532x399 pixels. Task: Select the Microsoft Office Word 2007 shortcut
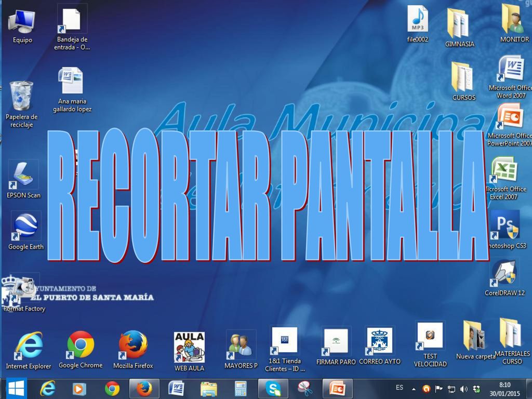coord(511,77)
